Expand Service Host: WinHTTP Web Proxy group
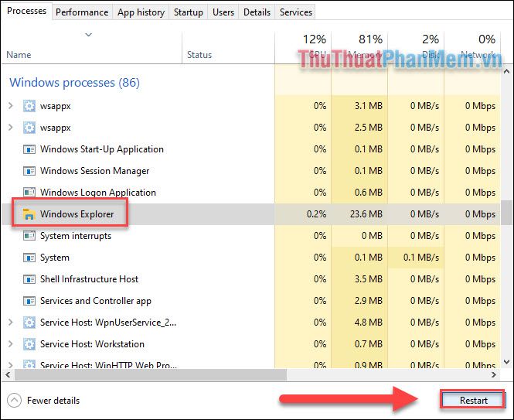The width and height of the screenshot is (514, 420). (x=11, y=365)
